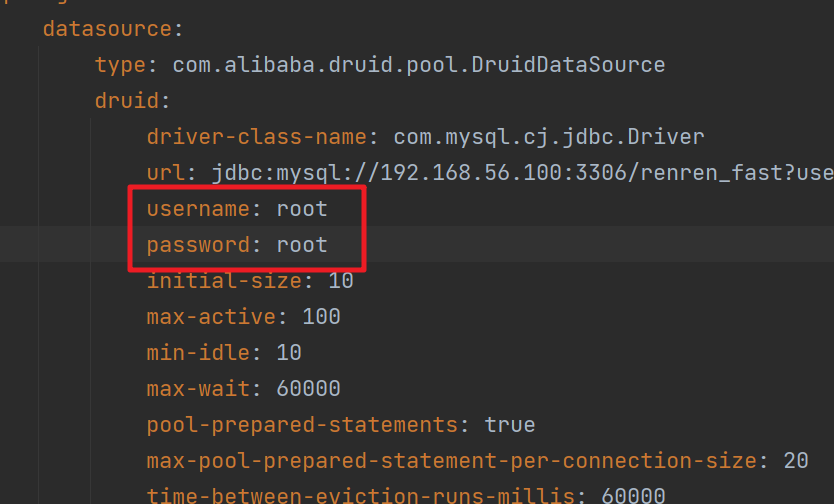Click max-pool-prepared-statement-per-connection-size key

[452, 461]
